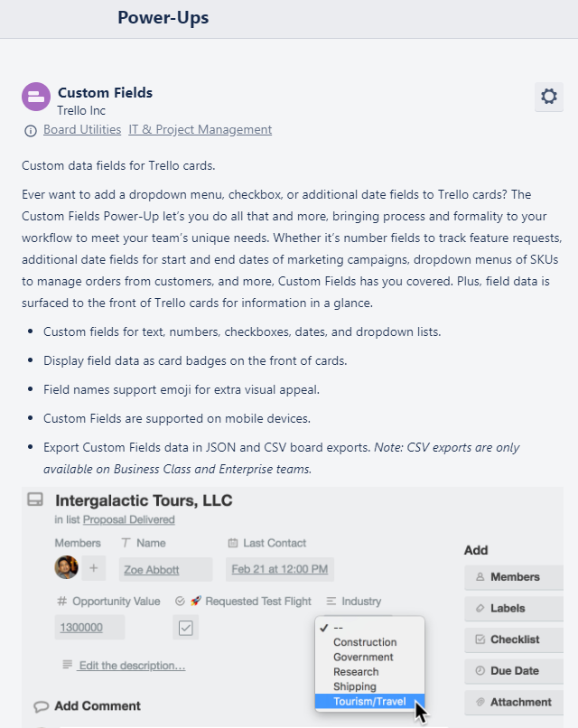Open IT & Project Management category link
The height and width of the screenshot is (728, 578).
(200, 130)
